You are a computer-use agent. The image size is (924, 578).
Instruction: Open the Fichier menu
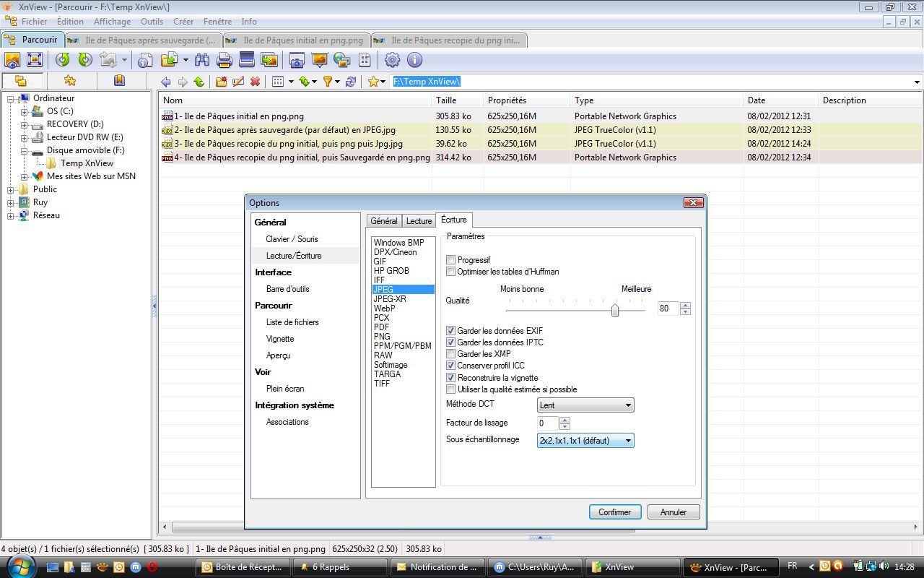[35, 22]
